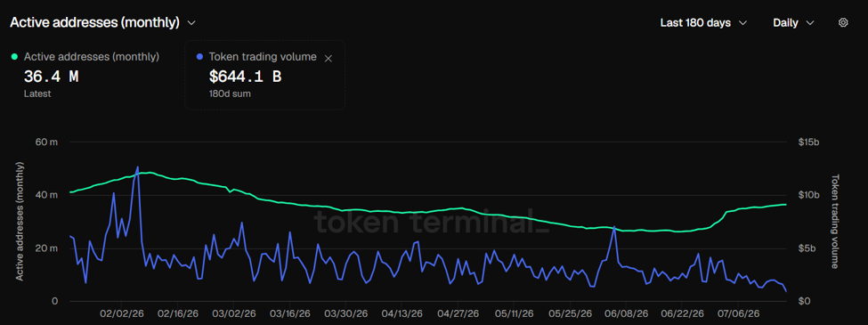
Task: Click the 07/06/26 x-axis date label
Action: pos(737,313)
